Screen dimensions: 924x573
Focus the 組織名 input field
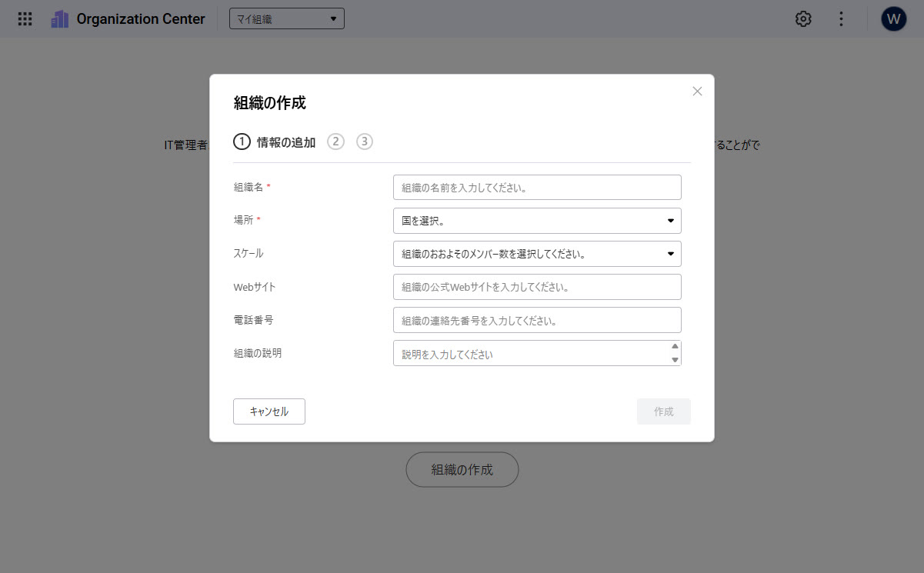point(536,188)
